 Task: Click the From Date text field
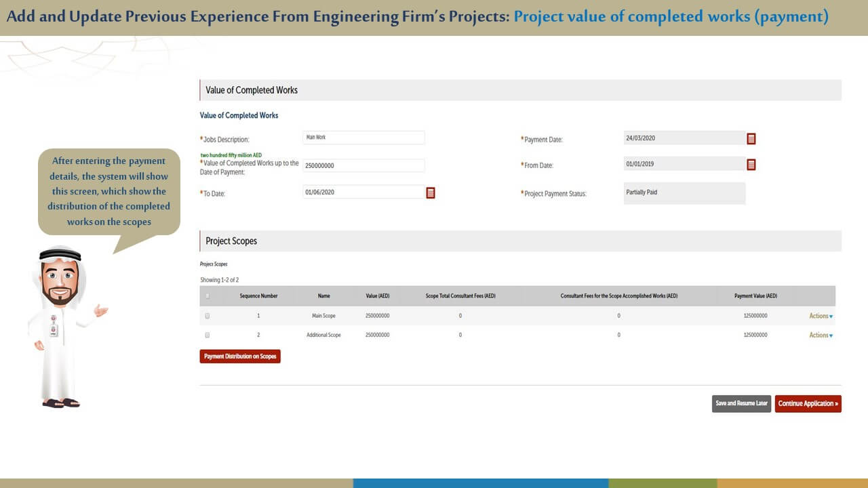point(684,164)
